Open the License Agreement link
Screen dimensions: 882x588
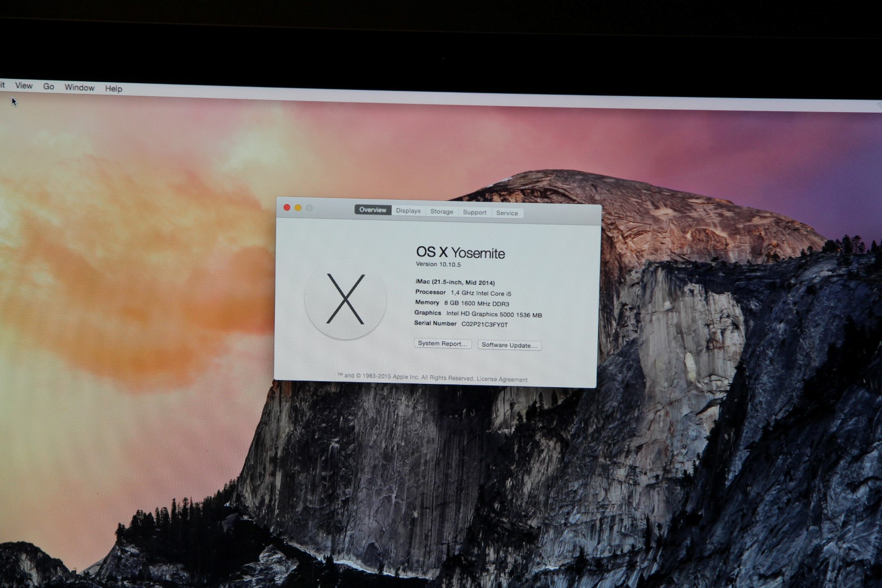502,379
